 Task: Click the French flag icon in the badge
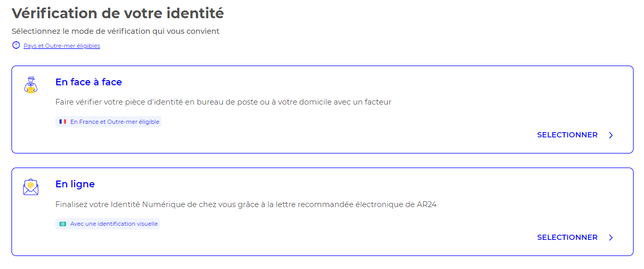coord(63,122)
